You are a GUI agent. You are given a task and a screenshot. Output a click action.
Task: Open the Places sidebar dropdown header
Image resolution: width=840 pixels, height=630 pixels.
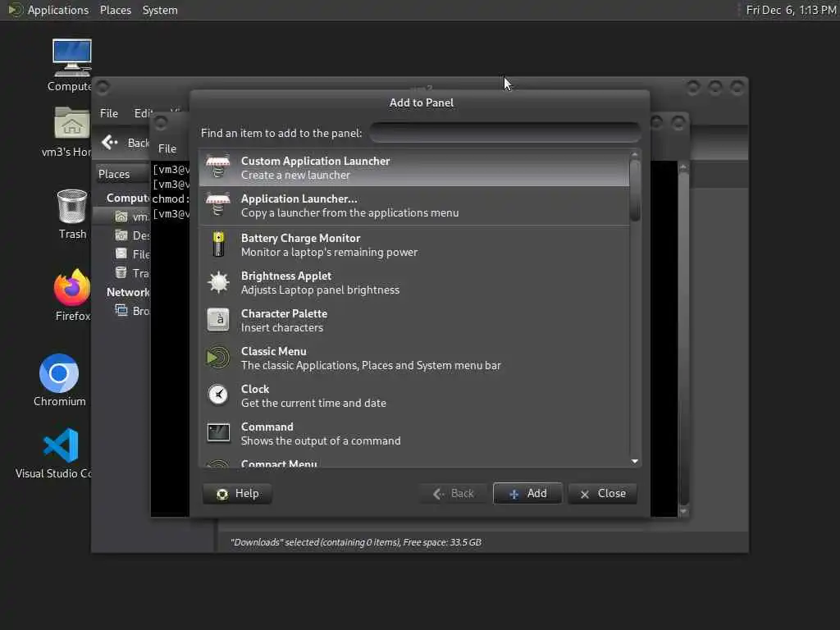[x=122, y=174]
